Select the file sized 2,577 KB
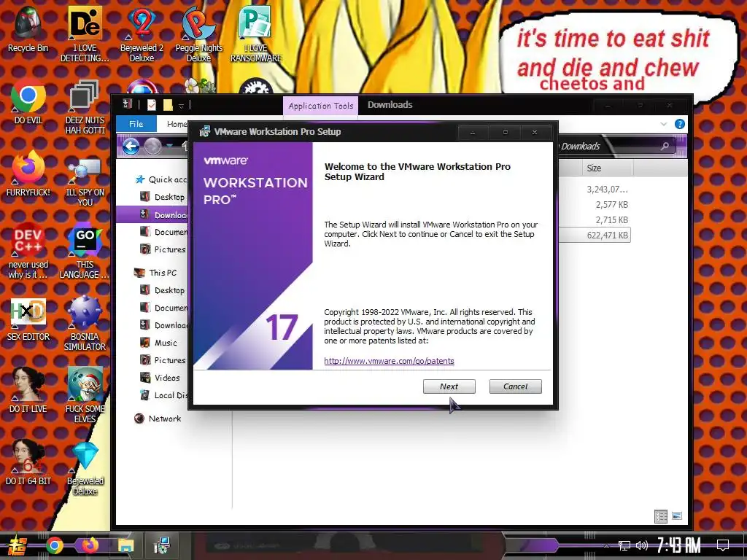Screen dimensions: 747x560 coord(612,205)
